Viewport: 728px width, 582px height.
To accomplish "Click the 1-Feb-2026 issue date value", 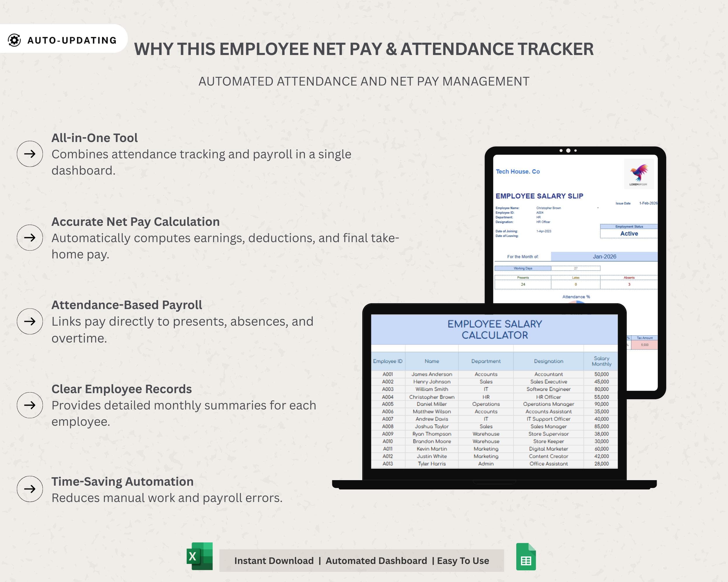I will click(x=648, y=203).
